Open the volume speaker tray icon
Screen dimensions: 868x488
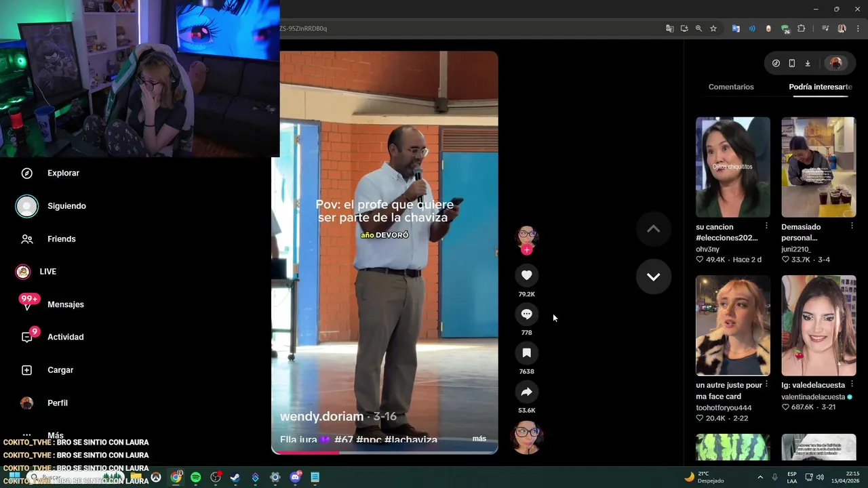[820, 477]
